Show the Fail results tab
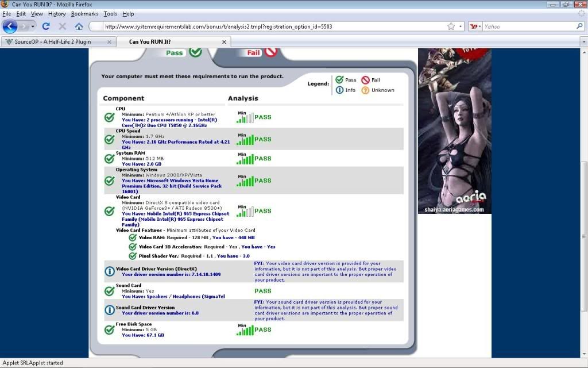The height and width of the screenshot is (368, 588). coord(262,52)
